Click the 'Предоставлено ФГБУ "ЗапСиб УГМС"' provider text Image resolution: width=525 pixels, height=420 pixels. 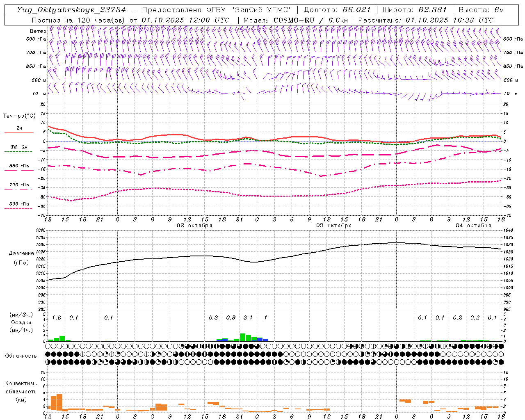(217, 10)
